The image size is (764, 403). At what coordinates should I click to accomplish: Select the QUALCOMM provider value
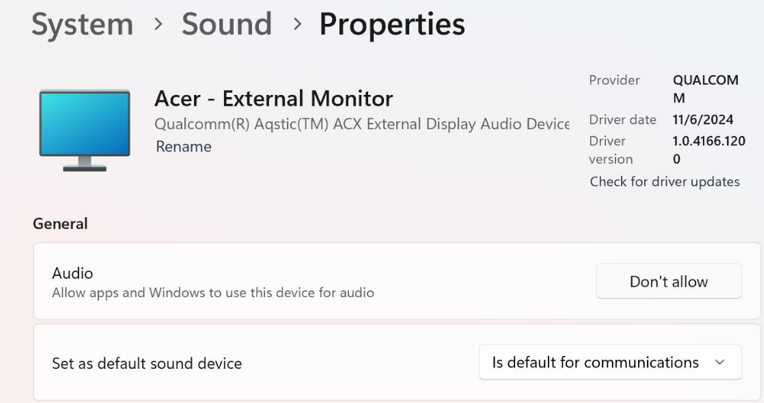[x=706, y=89]
